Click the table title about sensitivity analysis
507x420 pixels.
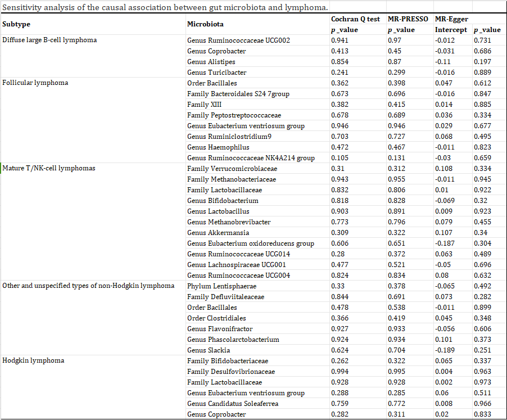pos(165,8)
